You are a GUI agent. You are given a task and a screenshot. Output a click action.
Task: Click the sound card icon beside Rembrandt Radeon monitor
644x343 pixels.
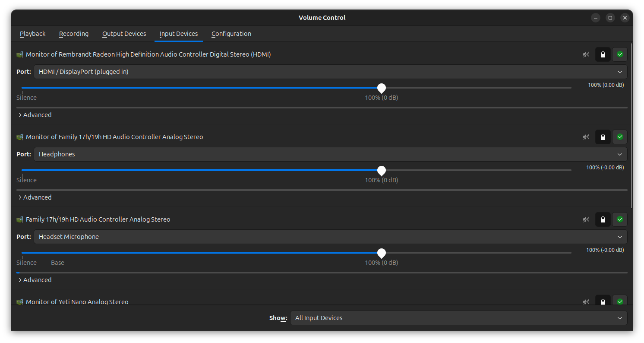(20, 55)
